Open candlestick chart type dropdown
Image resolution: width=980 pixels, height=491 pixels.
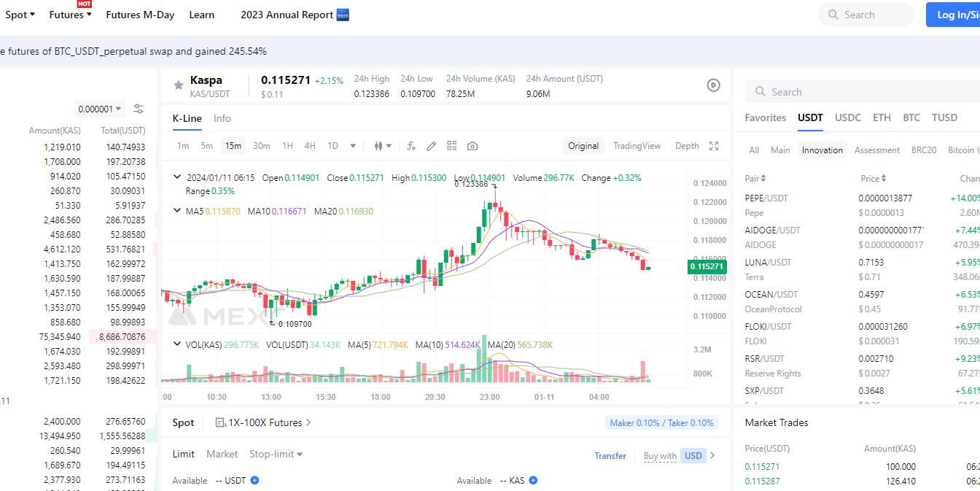coord(383,146)
